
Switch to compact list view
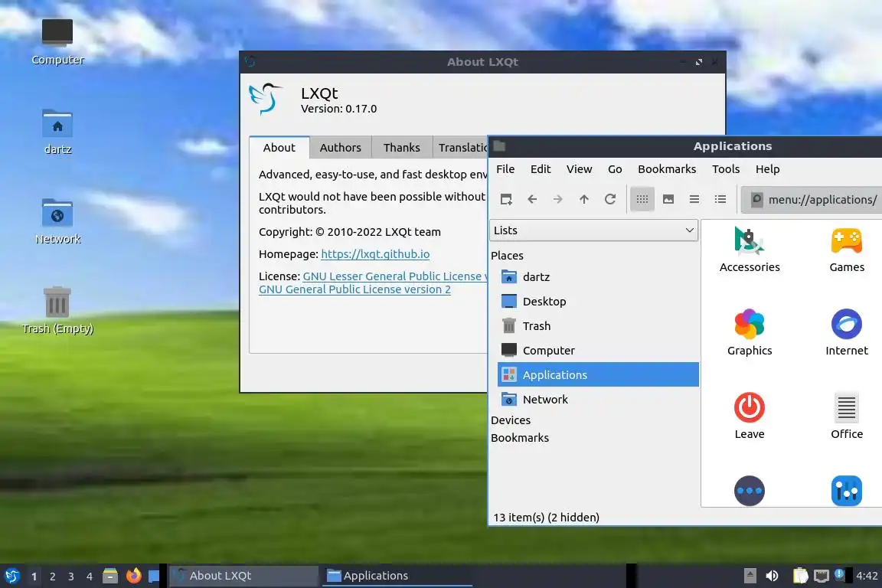[694, 199]
